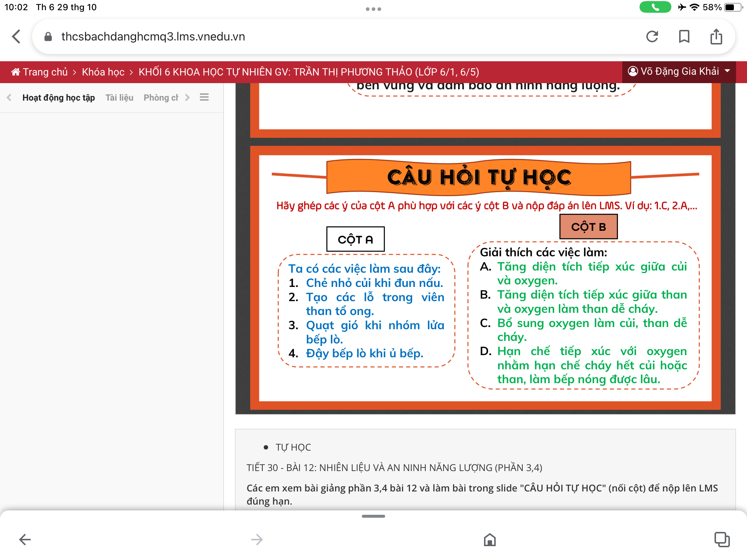Viewport: 747px width, 560px height.
Task: Bookmark this page
Action: 684,36
